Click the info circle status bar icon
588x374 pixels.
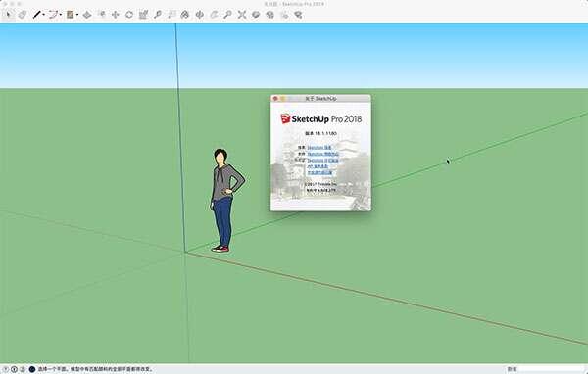click(x=15, y=369)
